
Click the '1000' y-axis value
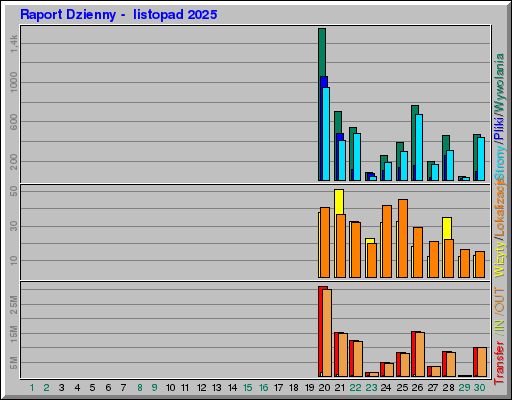14,82
